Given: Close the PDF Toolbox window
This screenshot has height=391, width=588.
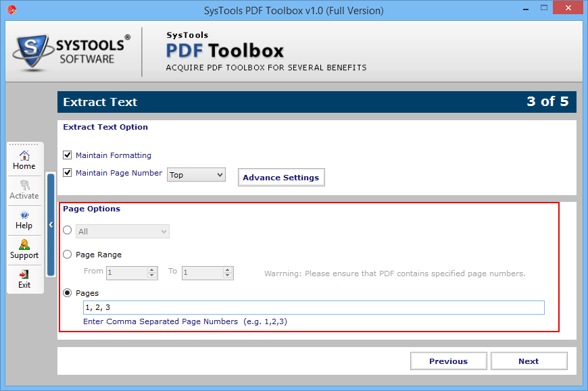Looking at the screenshot, I should pyautogui.click(x=568, y=8).
